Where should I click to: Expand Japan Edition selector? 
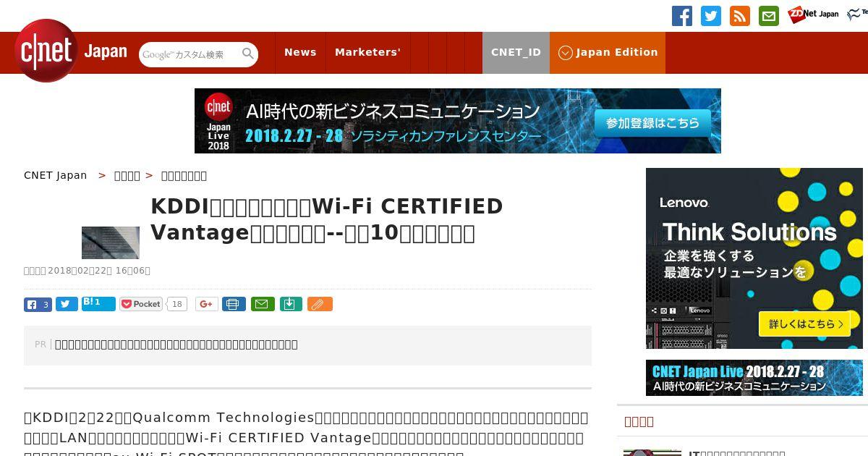click(x=608, y=52)
